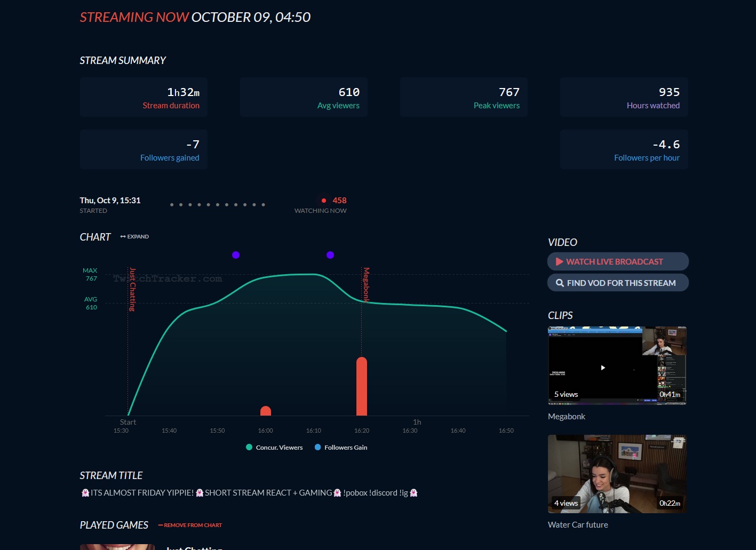The height and width of the screenshot is (550, 756).
Task: Click the Just Chatting marker label on chart
Action: pos(132,289)
